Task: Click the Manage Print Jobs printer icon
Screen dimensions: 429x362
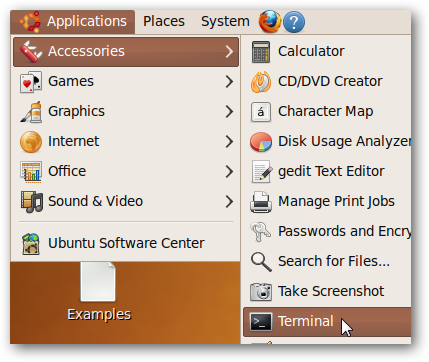Action: tap(261, 202)
